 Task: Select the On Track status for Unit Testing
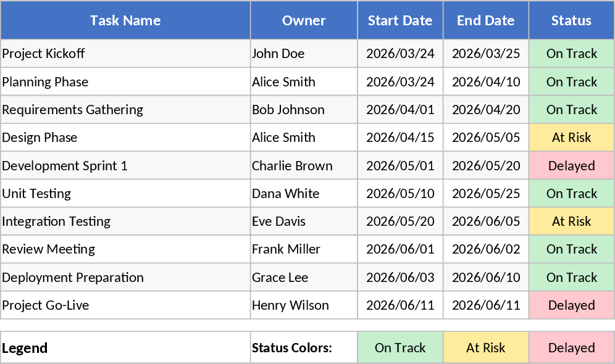pyautogui.click(x=571, y=193)
